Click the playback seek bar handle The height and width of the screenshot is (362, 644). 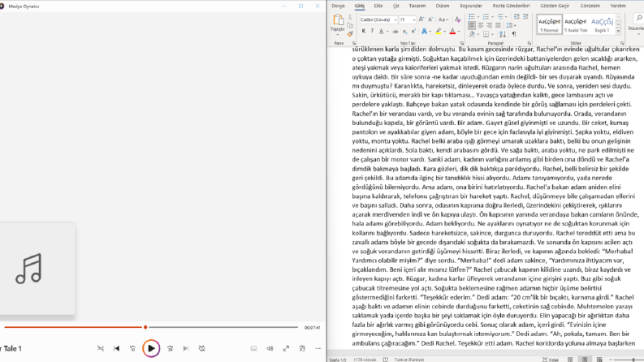click(145, 327)
